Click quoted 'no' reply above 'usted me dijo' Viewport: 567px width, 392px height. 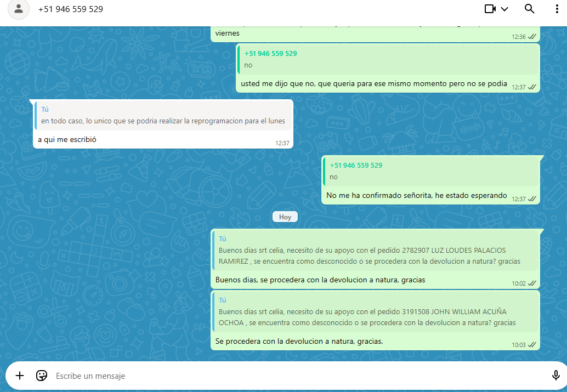tap(388, 59)
